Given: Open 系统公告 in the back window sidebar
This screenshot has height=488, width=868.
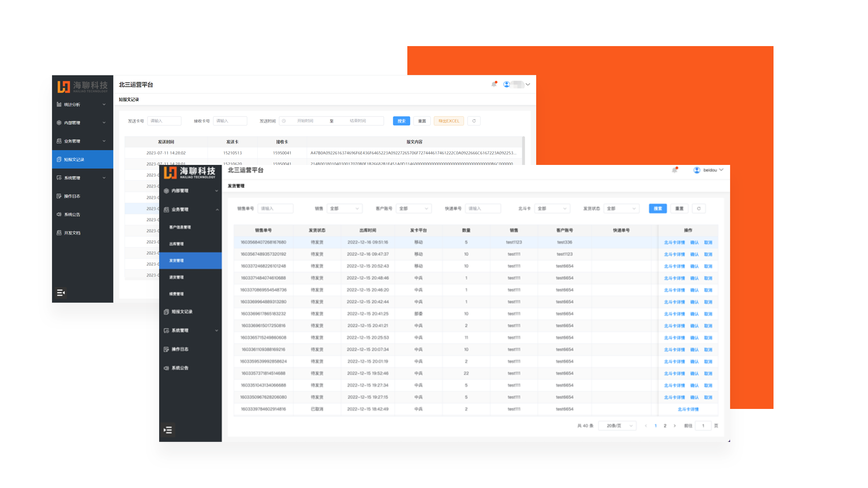Looking at the screenshot, I should pyautogui.click(x=72, y=215).
